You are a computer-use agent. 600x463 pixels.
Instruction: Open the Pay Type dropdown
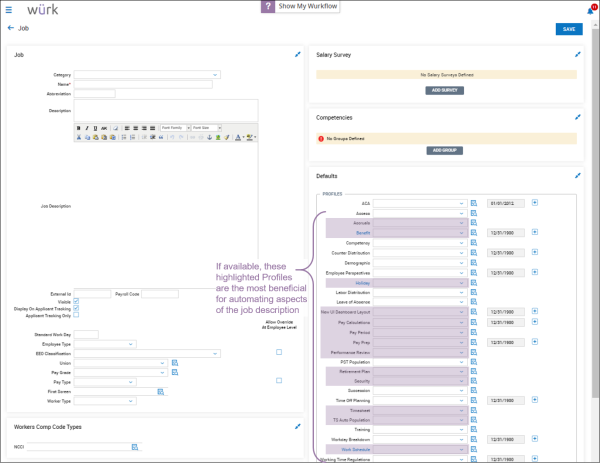point(105,382)
